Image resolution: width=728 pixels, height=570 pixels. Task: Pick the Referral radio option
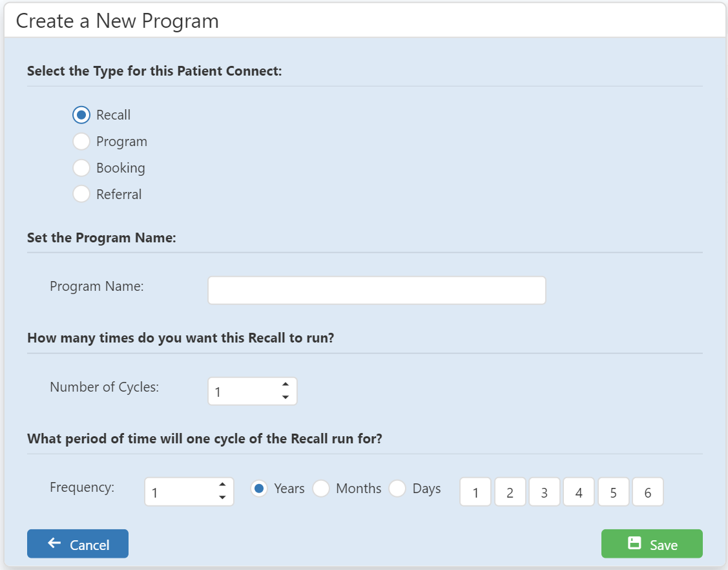[81, 194]
